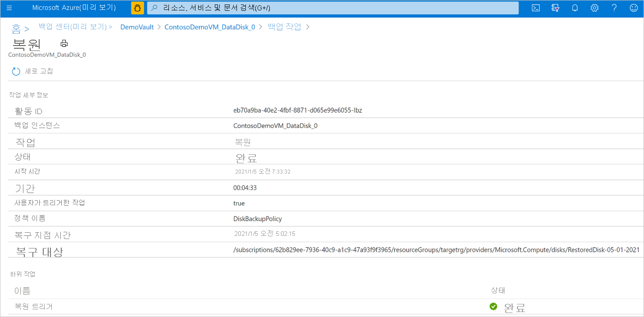Image resolution: width=644 pixels, height=317 pixels.
Task: Click the 기간 label
Action: click(25, 188)
